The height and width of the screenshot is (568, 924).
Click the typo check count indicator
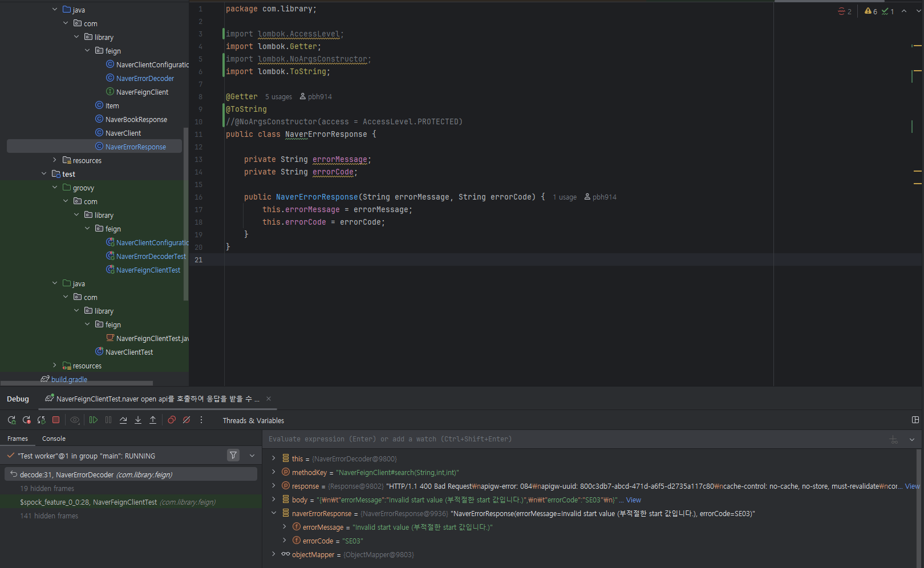pos(888,11)
